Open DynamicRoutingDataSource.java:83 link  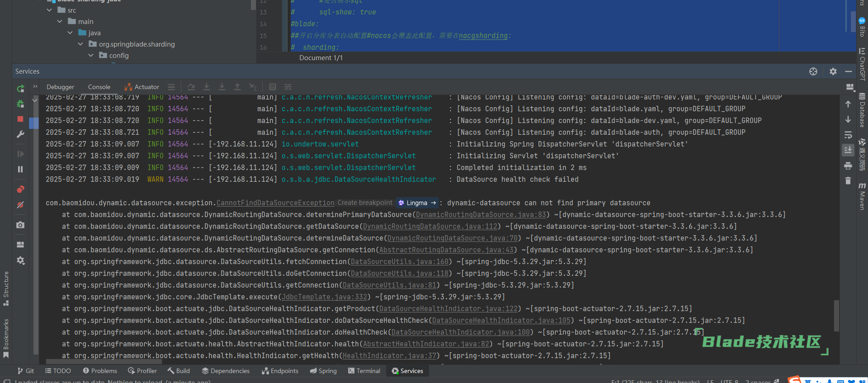(481, 215)
